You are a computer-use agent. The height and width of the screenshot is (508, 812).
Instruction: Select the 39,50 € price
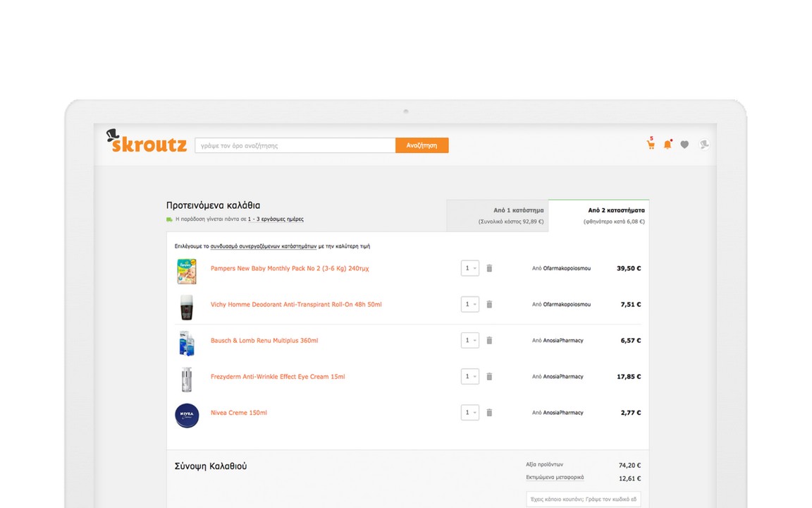pos(629,269)
